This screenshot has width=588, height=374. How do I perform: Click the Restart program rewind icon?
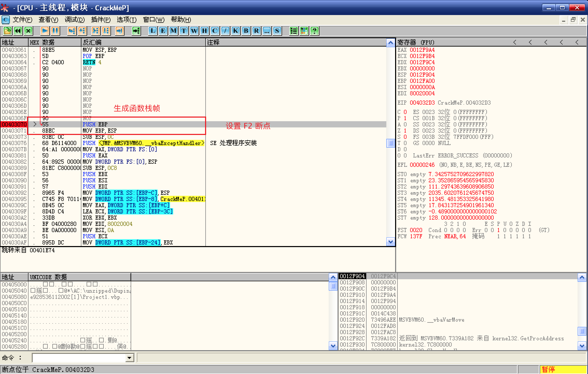18,31
